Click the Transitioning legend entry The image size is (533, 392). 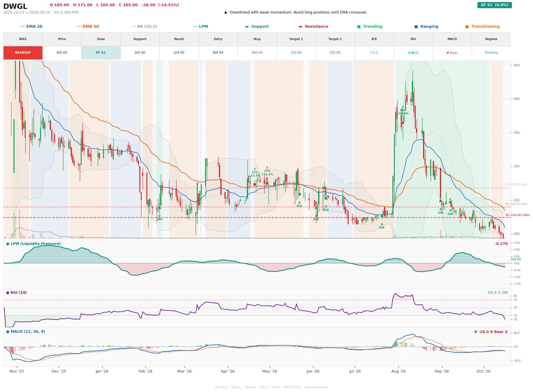(483, 27)
